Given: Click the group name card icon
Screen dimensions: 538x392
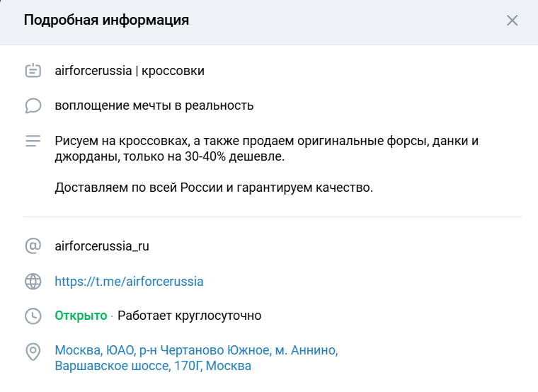Looking at the screenshot, I should pyautogui.click(x=33, y=70).
